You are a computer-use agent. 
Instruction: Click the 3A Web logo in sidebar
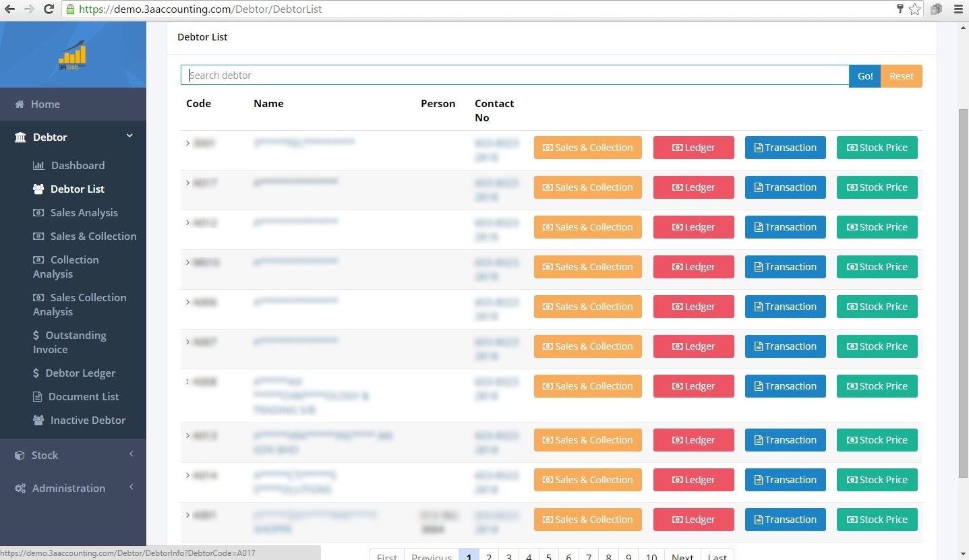pyautogui.click(x=72, y=55)
